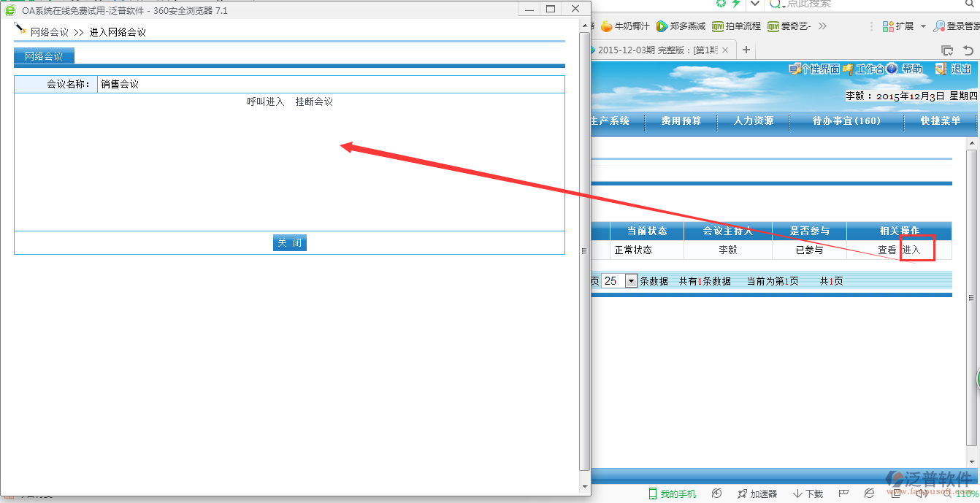Click the 李毅 host cell
The image size is (980, 503).
point(728,250)
